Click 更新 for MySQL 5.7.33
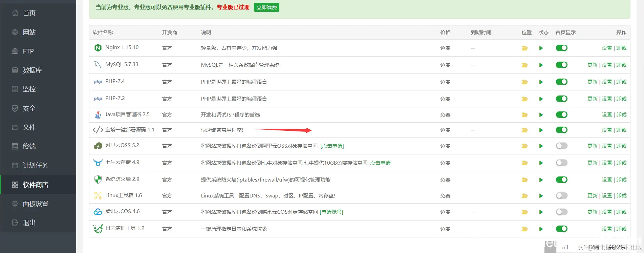Viewport: 644px width, 253px height. pos(593,65)
